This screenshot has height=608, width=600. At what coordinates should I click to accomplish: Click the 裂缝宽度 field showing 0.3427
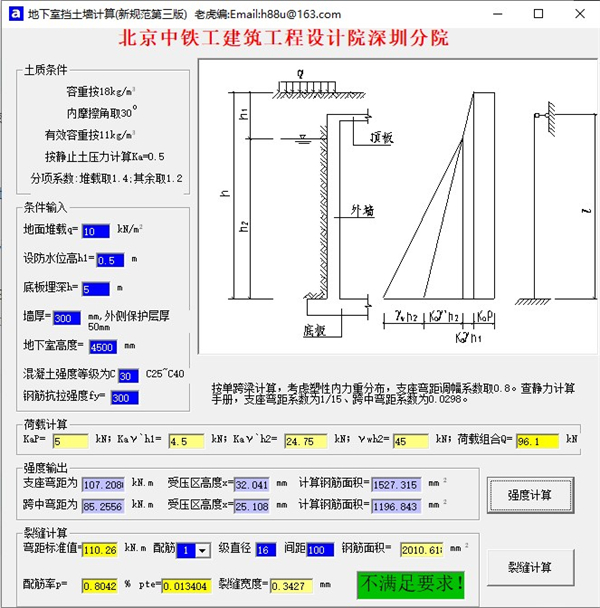tap(291, 586)
